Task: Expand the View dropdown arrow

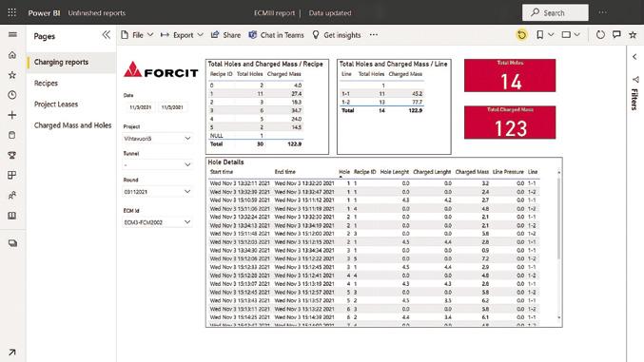Action: (577, 35)
